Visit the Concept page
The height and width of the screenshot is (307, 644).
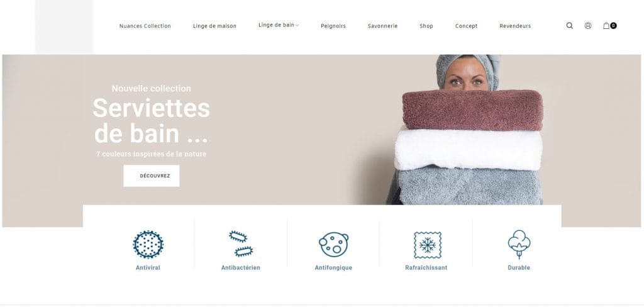[466, 26]
